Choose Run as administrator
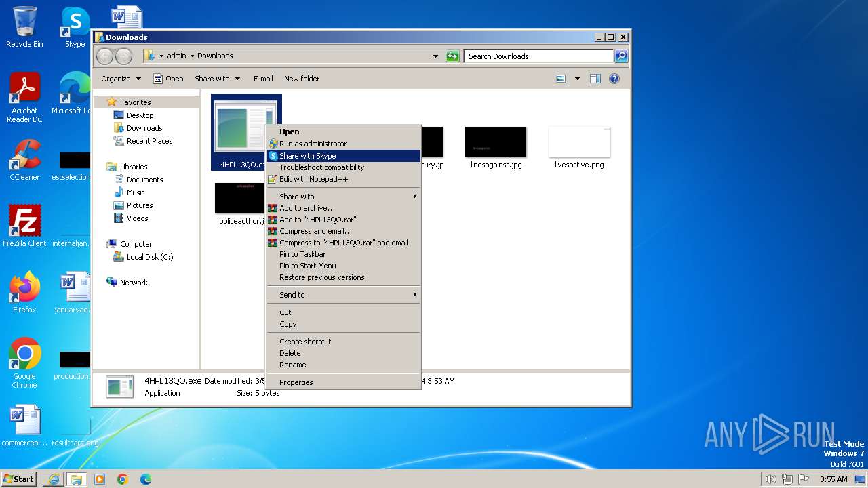The image size is (868, 488). click(x=343, y=144)
